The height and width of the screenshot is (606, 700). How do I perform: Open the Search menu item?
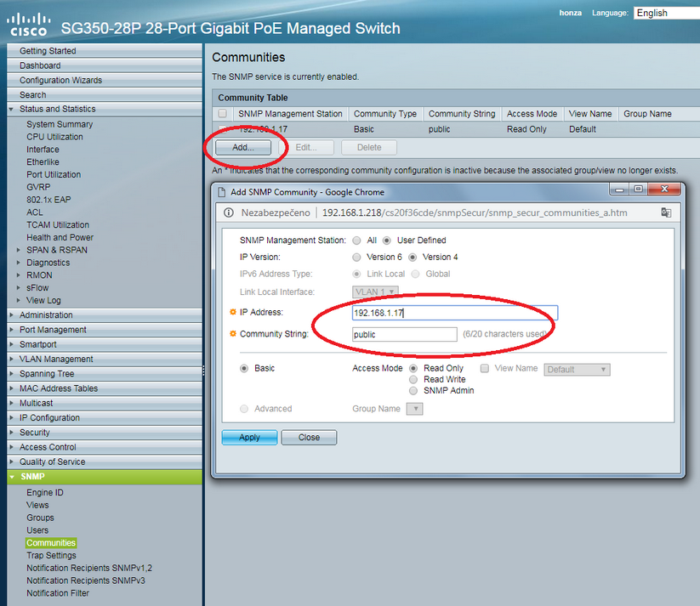pos(105,94)
